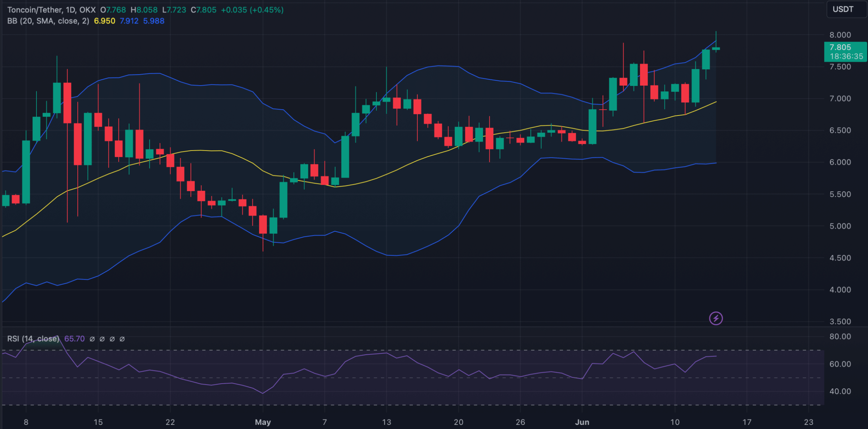
Task: Click the lower band value 5.988
Action: tap(154, 21)
